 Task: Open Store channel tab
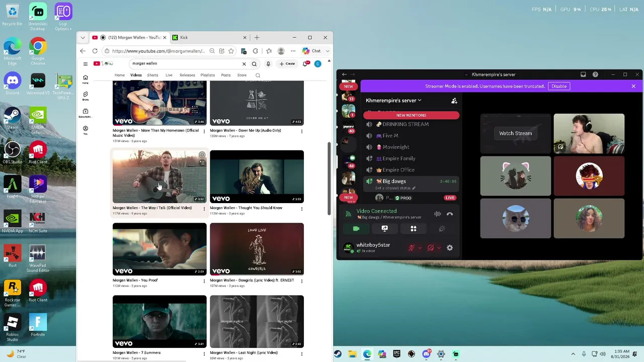[x=242, y=75]
